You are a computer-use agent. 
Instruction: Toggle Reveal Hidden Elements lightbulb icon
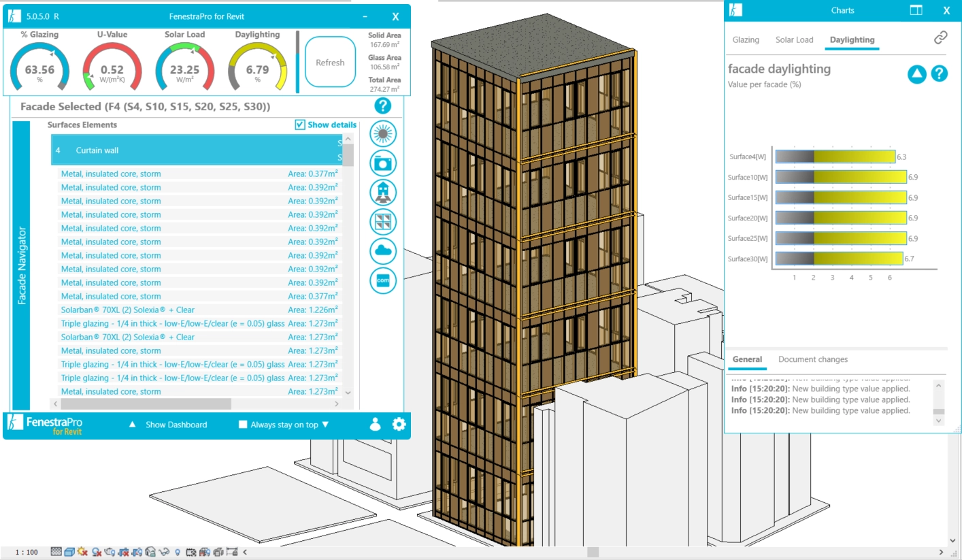(178, 552)
